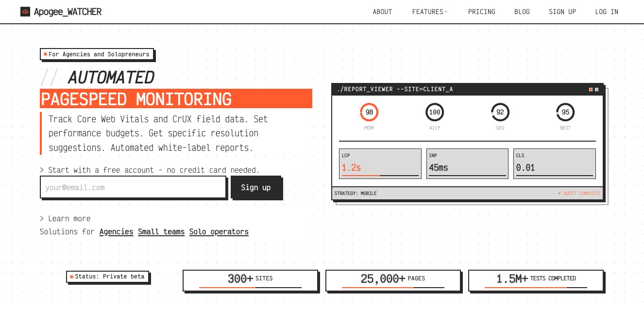Click the PERF score 98 gauge
The image size is (644, 309).
(x=369, y=113)
